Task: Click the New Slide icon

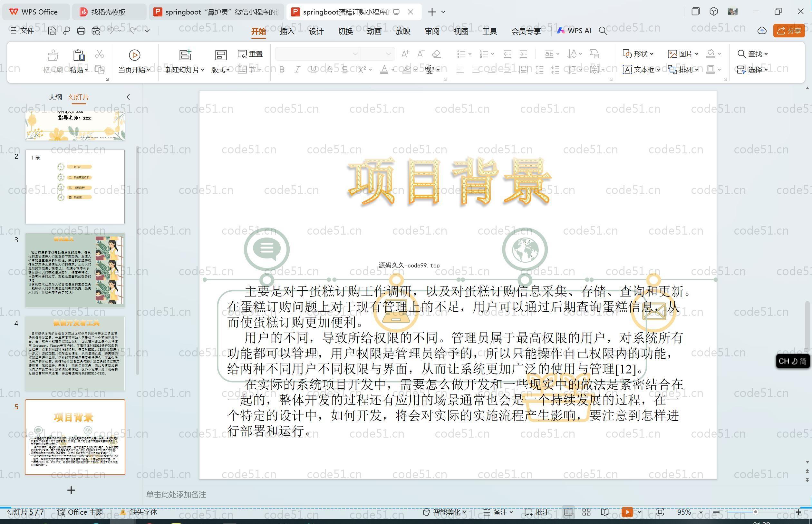Action: coord(185,55)
